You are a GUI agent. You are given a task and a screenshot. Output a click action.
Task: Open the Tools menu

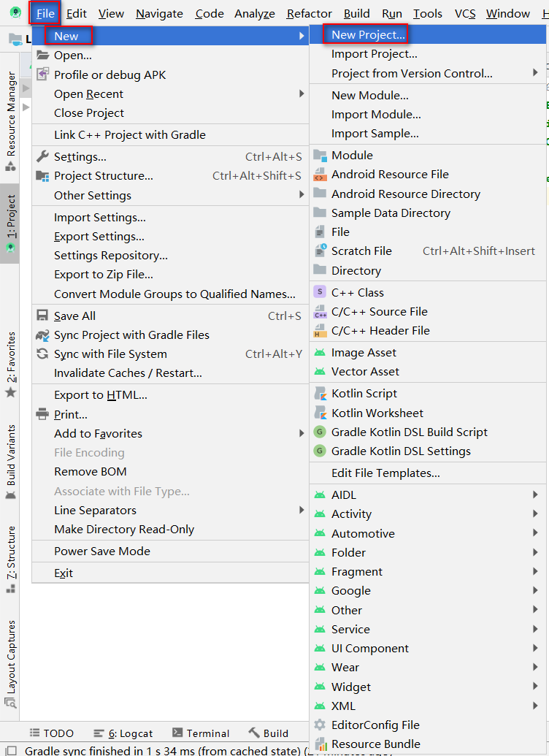[428, 13]
